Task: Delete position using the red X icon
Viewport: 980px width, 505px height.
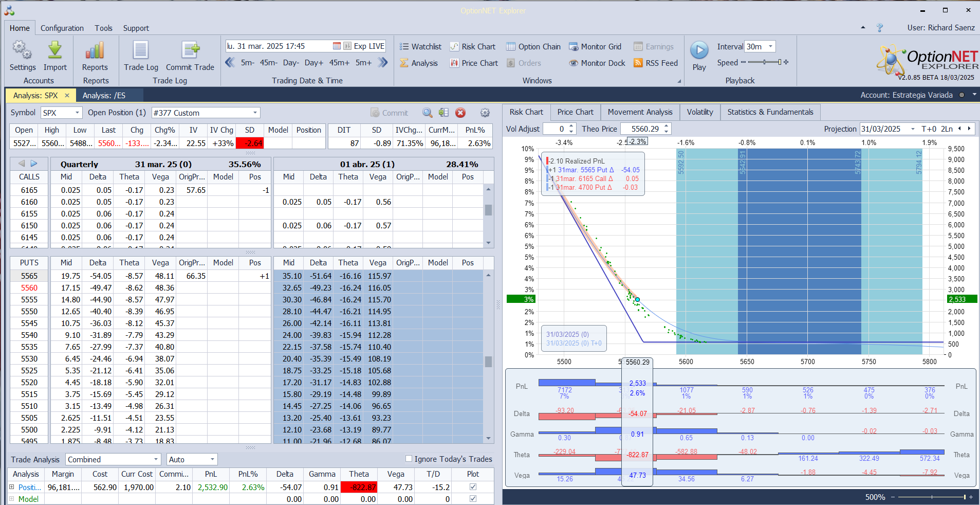Action: coord(460,113)
